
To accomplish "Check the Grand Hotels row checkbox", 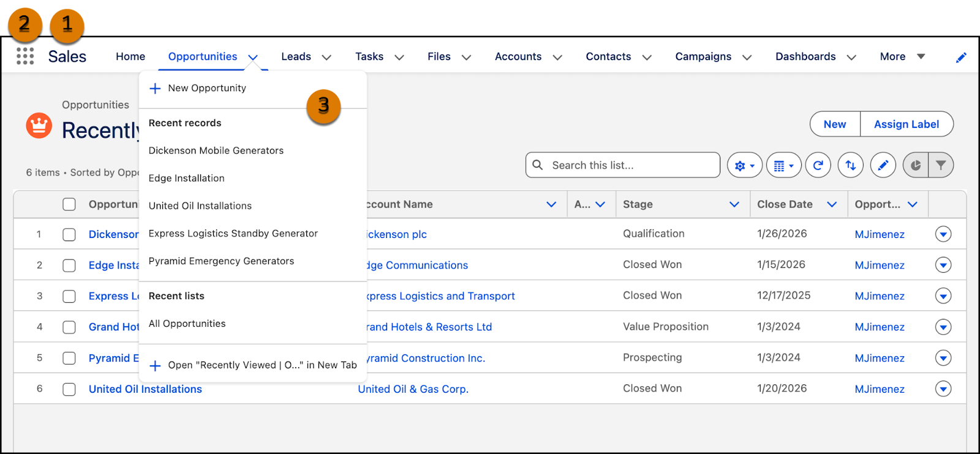I will tap(69, 327).
